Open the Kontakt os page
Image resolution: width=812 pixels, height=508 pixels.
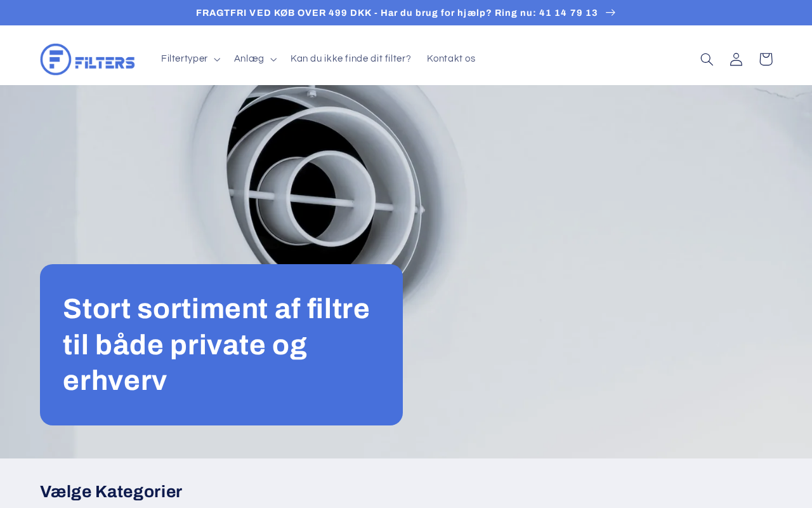[451, 59]
